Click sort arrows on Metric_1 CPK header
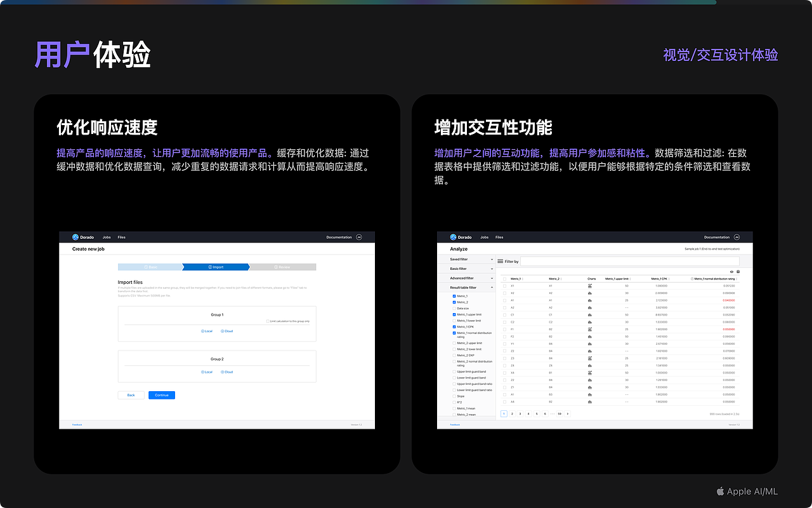 coord(669,279)
